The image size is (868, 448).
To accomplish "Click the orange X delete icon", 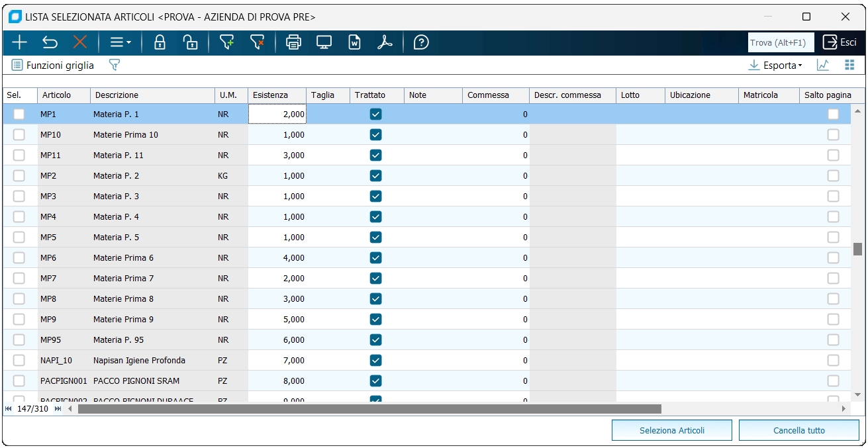I will point(80,43).
